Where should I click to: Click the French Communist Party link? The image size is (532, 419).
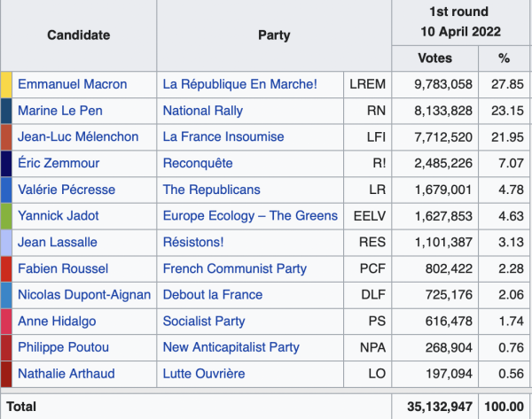tap(235, 268)
